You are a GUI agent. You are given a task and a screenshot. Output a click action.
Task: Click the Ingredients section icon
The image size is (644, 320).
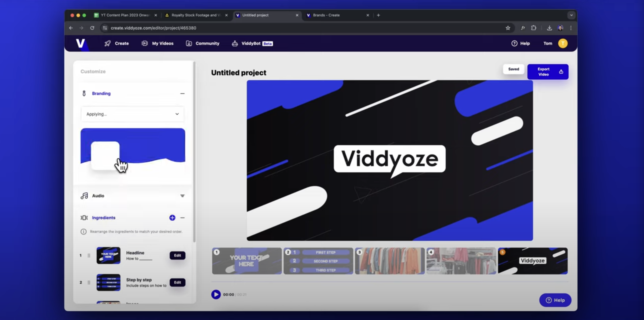click(x=84, y=218)
